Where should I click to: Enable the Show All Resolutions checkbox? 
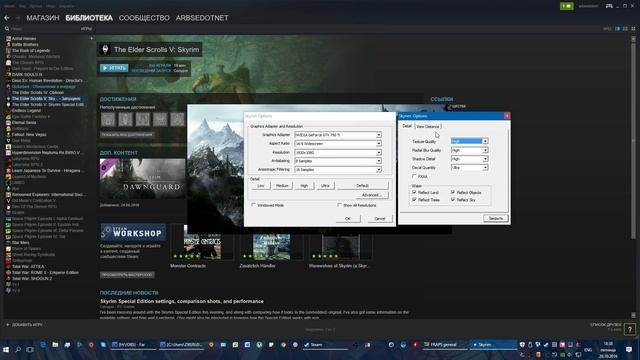[339, 205]
